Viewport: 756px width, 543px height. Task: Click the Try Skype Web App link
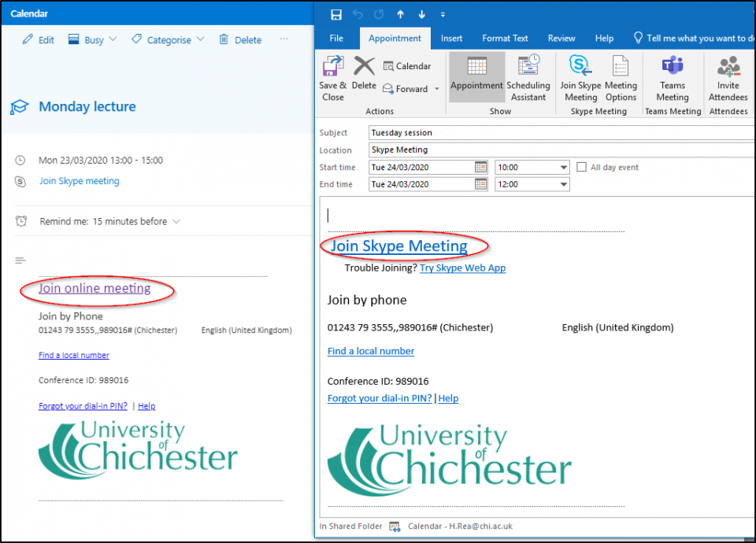(x=462, y=268)
